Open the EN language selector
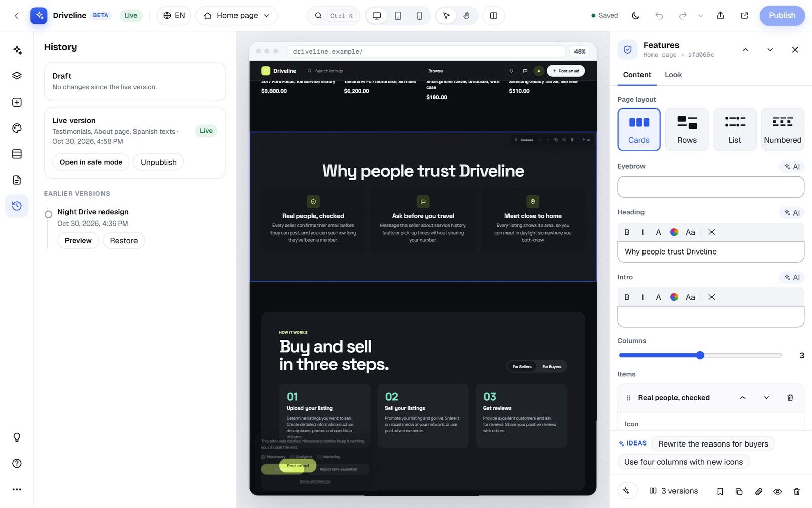The height and width of the screenshot is (508, 812). 174,16
